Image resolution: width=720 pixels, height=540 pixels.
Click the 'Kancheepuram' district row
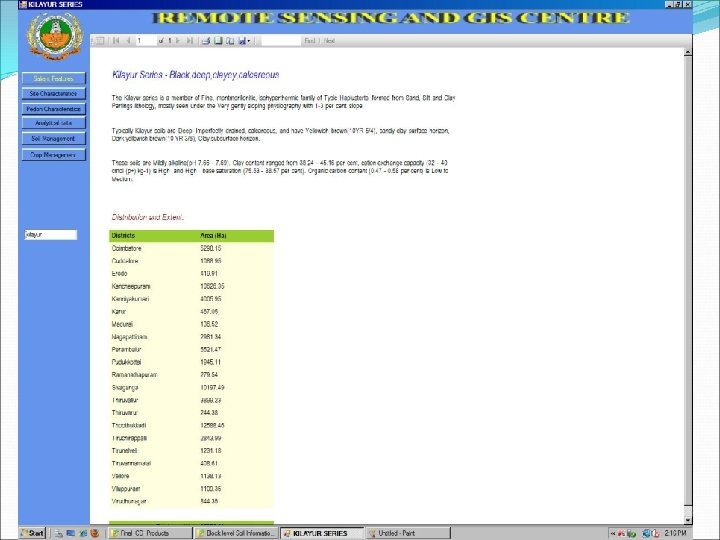tap(191, 287)
